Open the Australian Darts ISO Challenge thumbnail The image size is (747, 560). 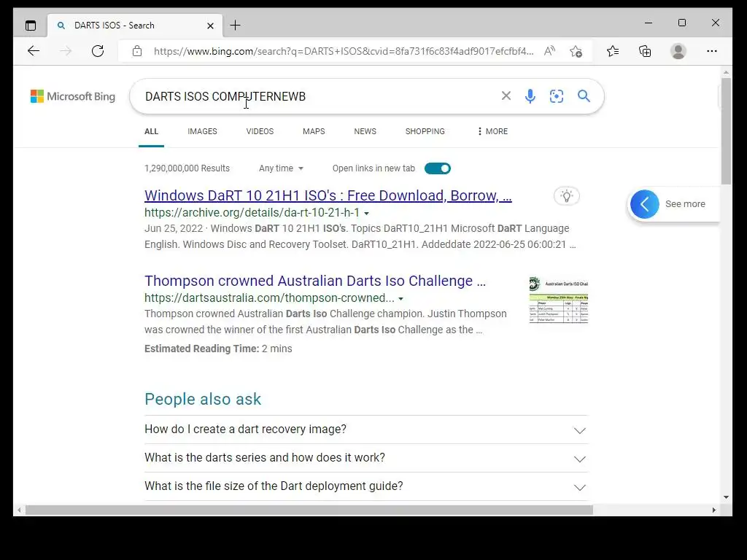pos(558,300)
